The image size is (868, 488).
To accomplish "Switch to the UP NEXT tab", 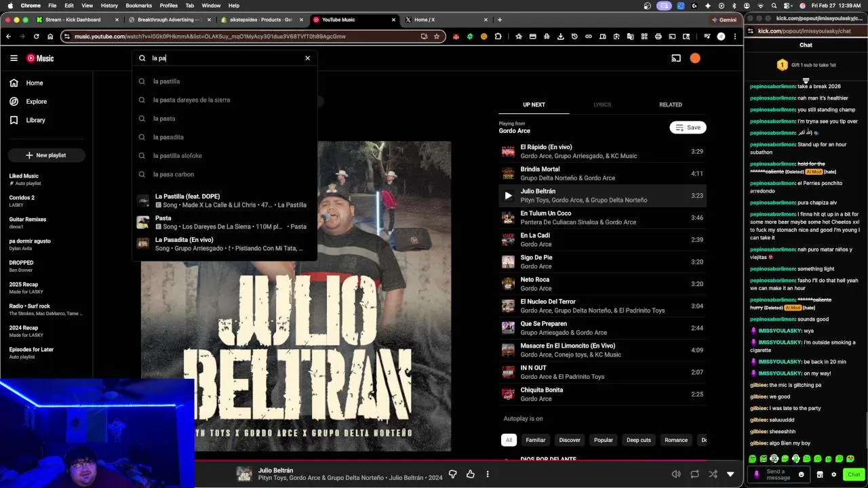I will (534, 104).
